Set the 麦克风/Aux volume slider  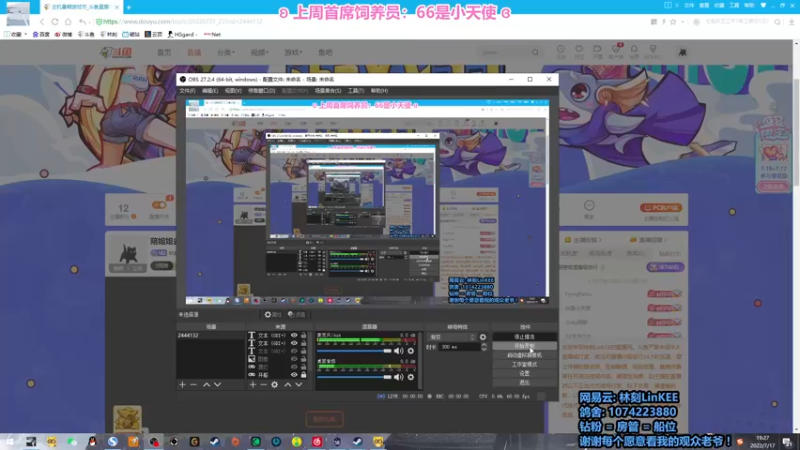(354, 351)
